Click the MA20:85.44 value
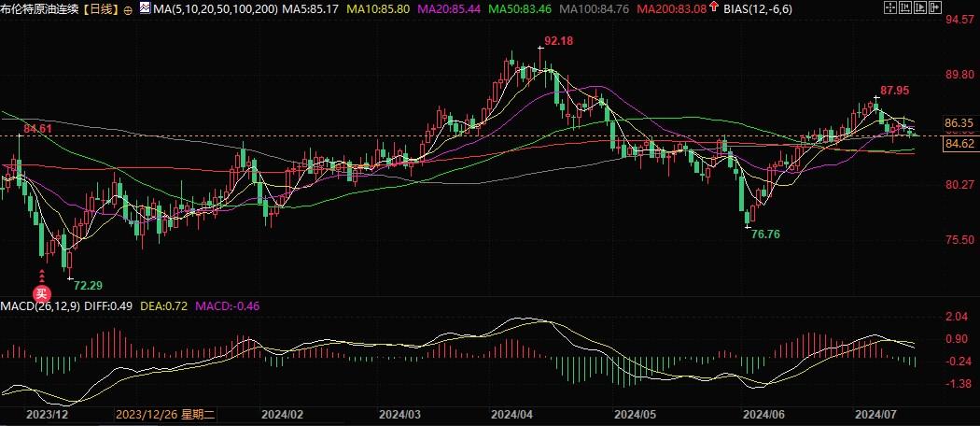The width and height of the screenshot is (980, 426). [448, 9]
